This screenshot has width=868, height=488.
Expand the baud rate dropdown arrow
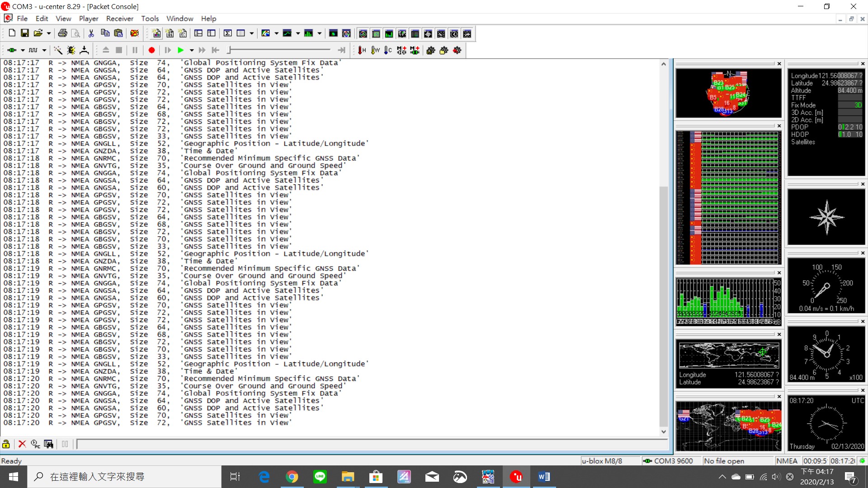pyautogui.click(x=44, y=50)
